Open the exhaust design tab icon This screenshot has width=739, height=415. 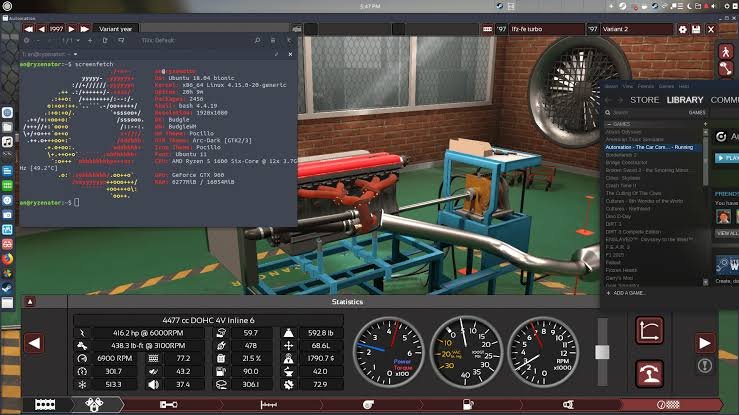pyautogui.click(x=568, y=404)
